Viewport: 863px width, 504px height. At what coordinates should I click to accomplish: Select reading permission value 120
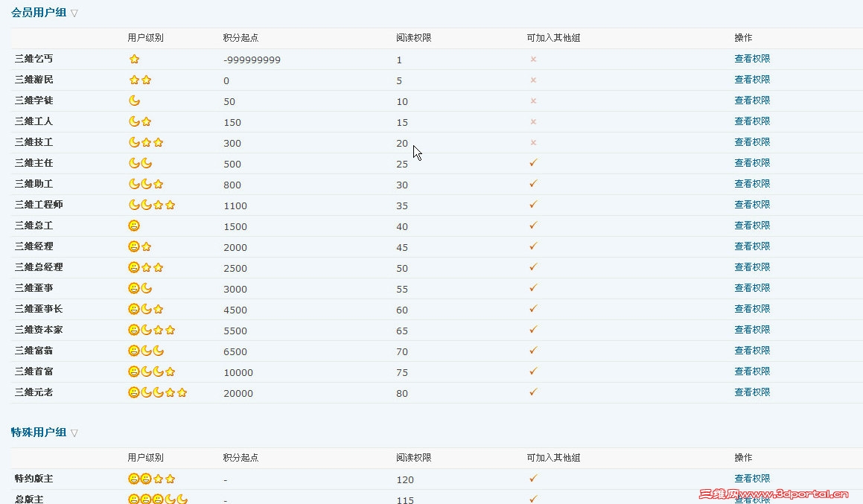click(405, 479)
